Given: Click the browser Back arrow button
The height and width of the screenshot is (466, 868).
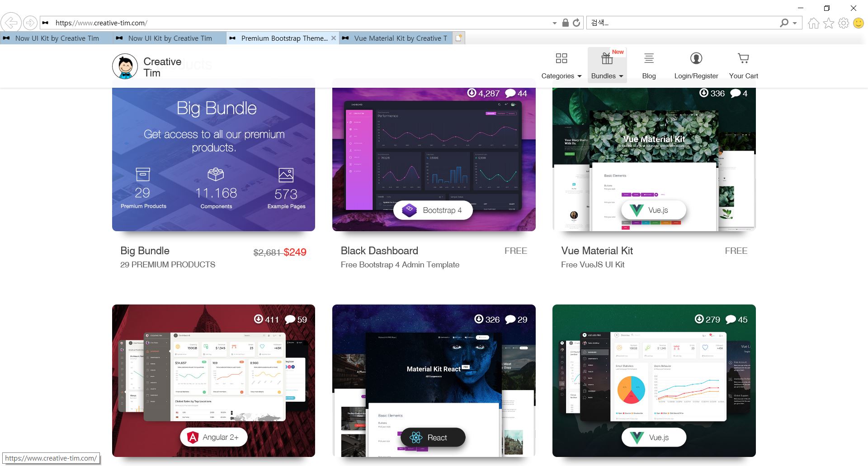Looking at the screenshot, I should pyautogui.click(x=11, y=23).
